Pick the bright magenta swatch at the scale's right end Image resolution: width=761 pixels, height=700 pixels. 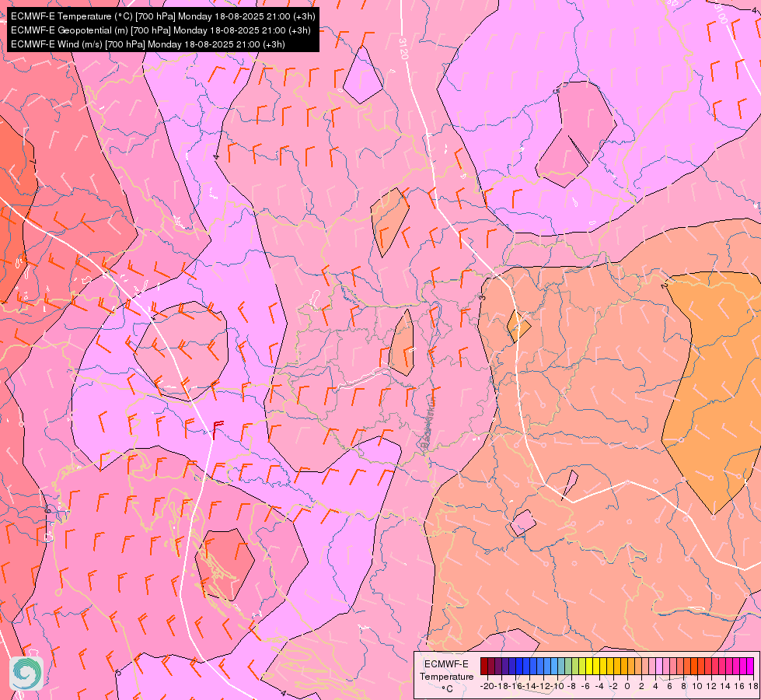(750, 666)
